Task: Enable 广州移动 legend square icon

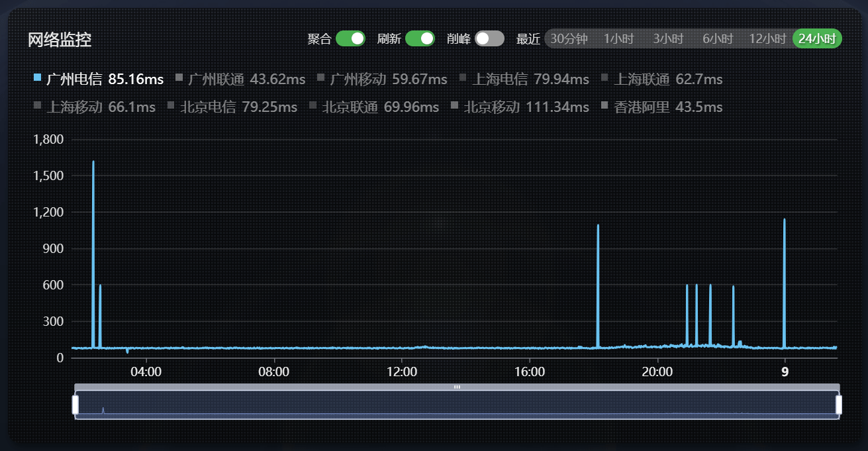Action: tap(320, 78)
